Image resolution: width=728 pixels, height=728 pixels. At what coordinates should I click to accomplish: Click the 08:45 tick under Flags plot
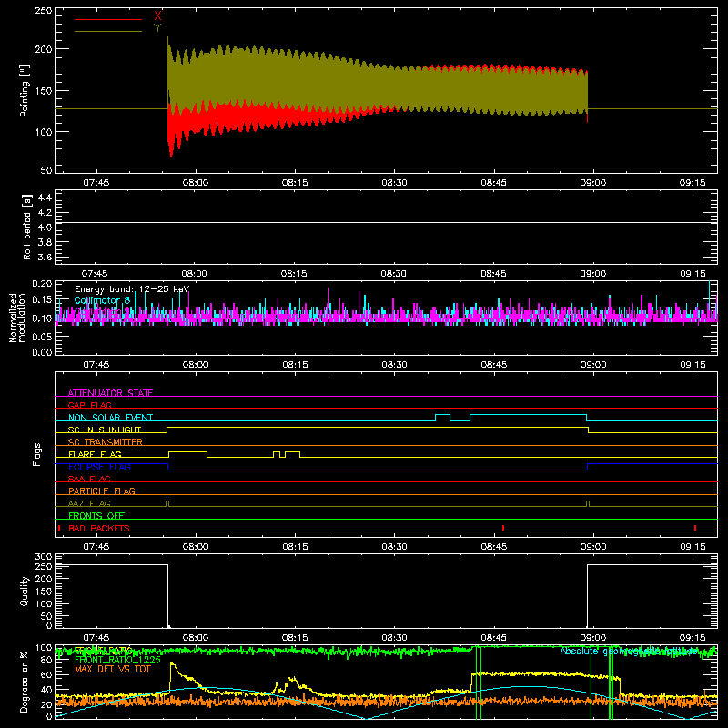point(494,547)
